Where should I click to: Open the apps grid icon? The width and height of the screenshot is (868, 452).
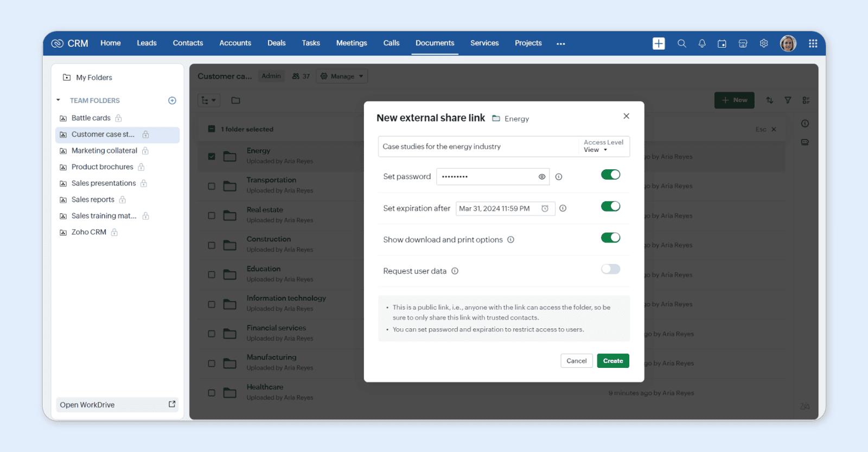[x=813, y=43]
